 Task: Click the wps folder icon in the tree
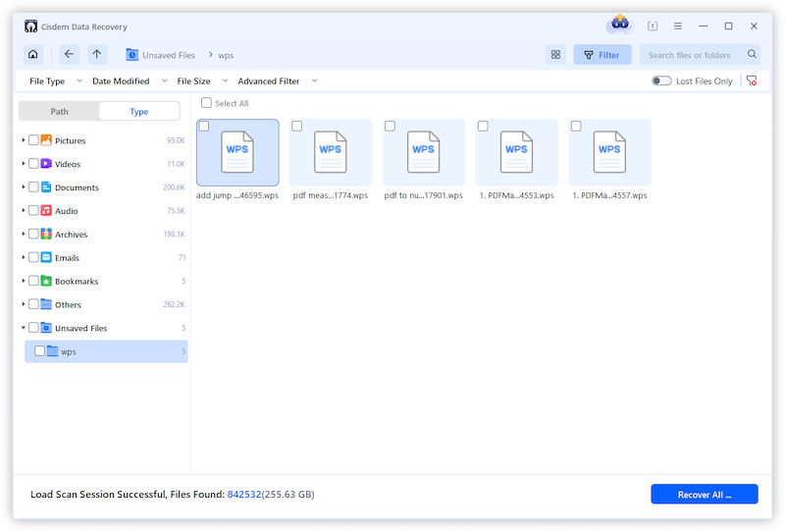point(53,351)
